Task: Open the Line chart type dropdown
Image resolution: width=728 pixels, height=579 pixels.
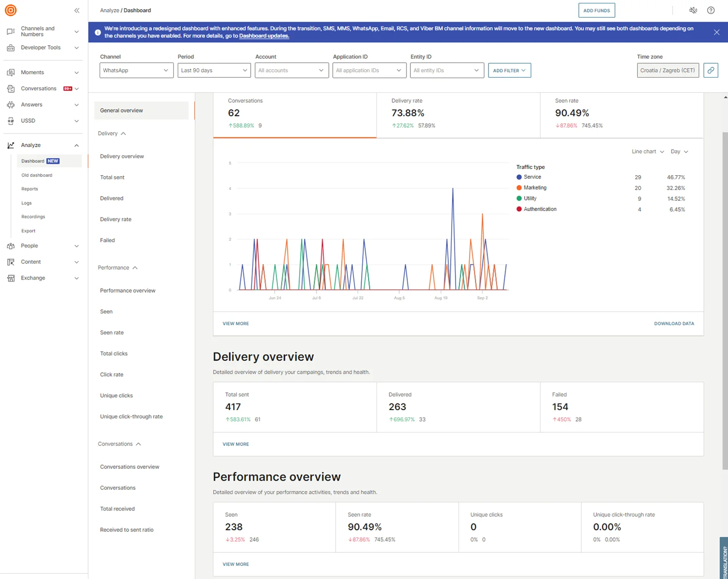Action: (x=648, y=151)
